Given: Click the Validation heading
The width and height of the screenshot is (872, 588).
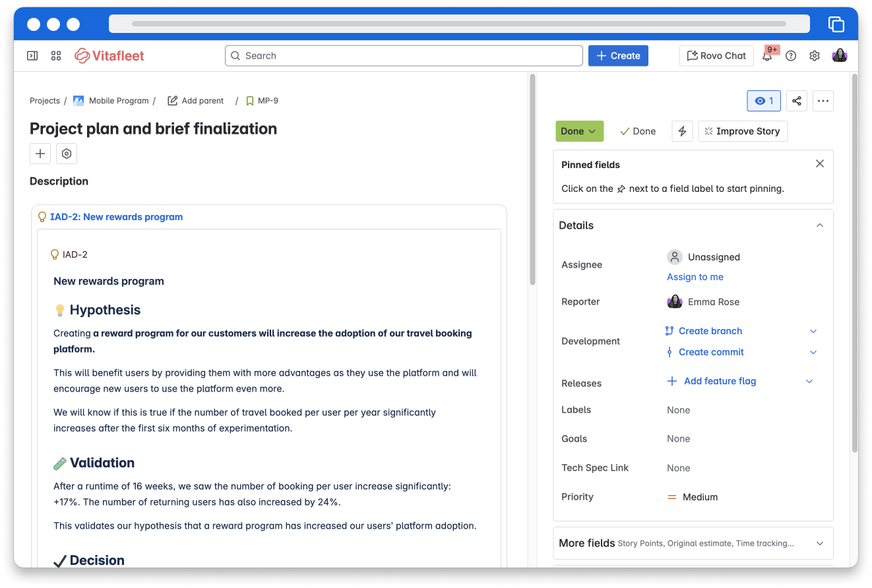Looking at the screenshot, I should click(x=102, y=463).
